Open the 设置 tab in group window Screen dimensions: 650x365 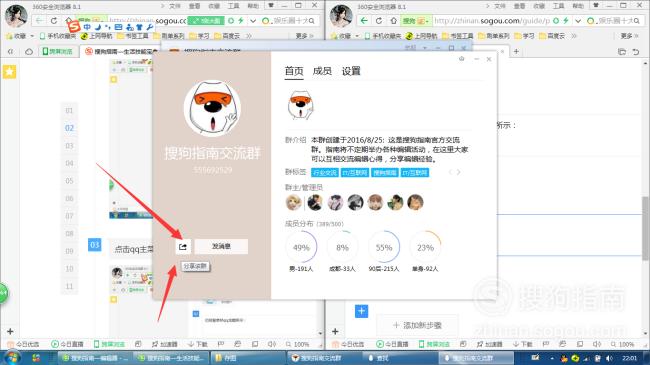[351, 71]
